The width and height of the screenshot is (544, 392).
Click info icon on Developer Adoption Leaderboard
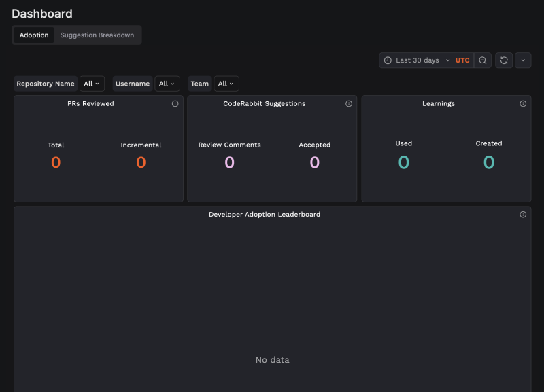[x=523, y=215]
